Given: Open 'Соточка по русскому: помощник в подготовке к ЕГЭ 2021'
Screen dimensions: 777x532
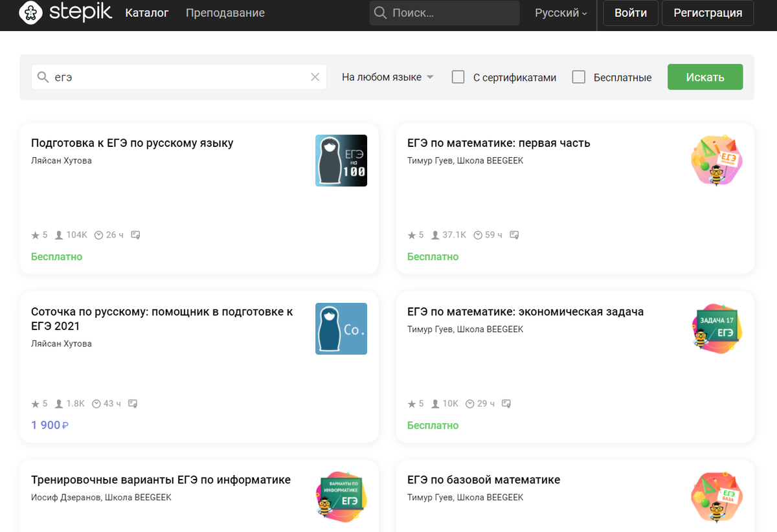Looking at the screenshot, I should coord(162,319).
